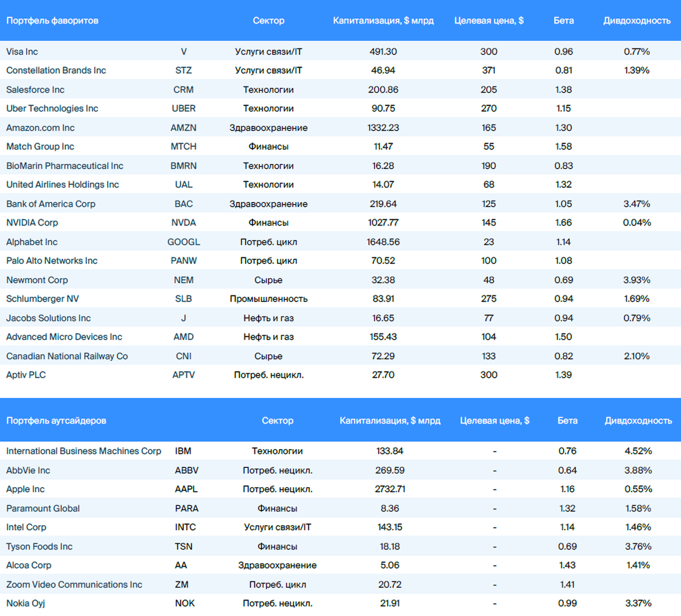The image size is (681, 616).
Task: Click the 'STZ' ticker symbol
Action: pyautogui.click(x=183, y=70)
